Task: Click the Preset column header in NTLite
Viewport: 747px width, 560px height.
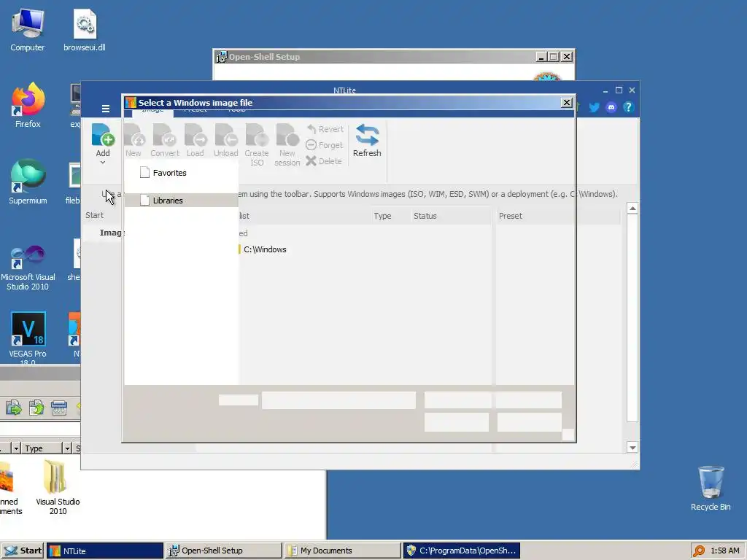Action: pos(510,216)
